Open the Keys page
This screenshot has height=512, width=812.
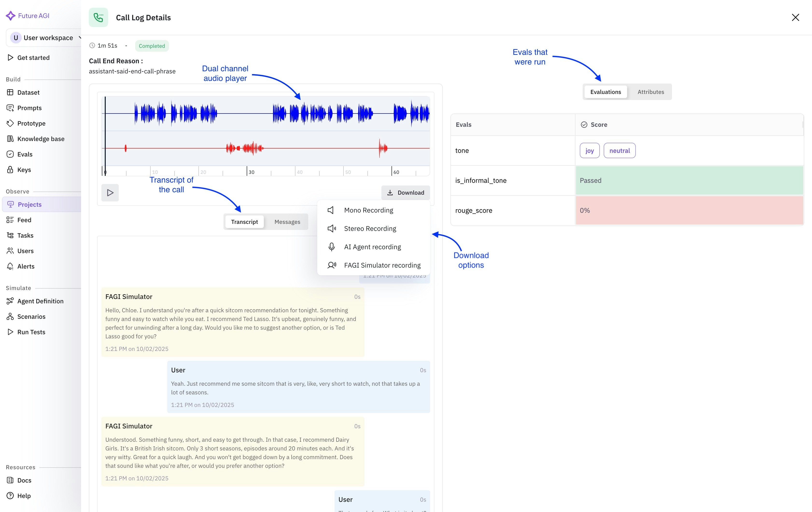(x=24, y=170)
